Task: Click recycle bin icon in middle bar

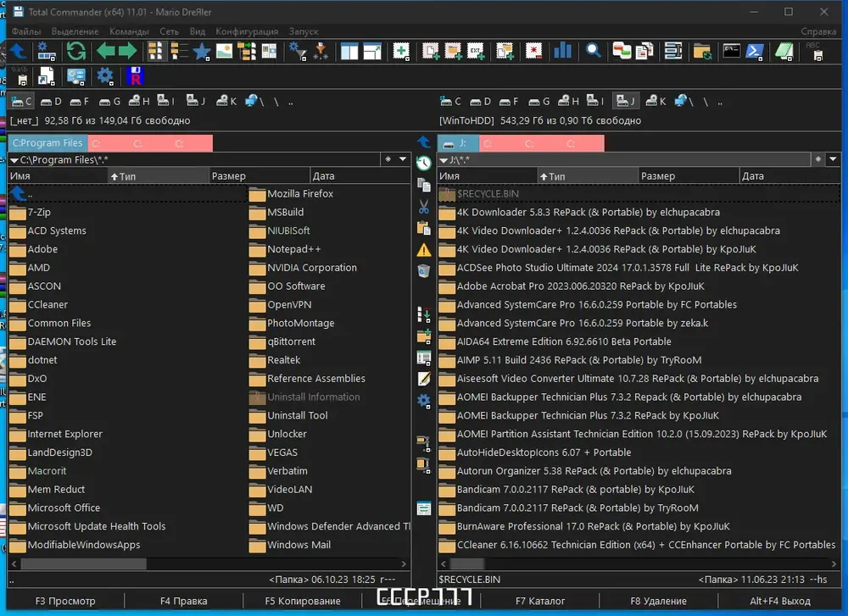Action: pos(424,270)
